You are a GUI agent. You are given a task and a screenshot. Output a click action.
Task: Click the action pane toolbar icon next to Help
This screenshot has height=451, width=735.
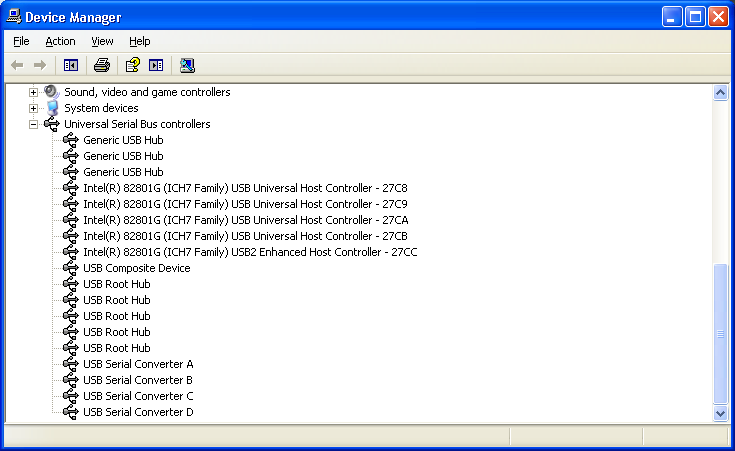pos(156,65)
